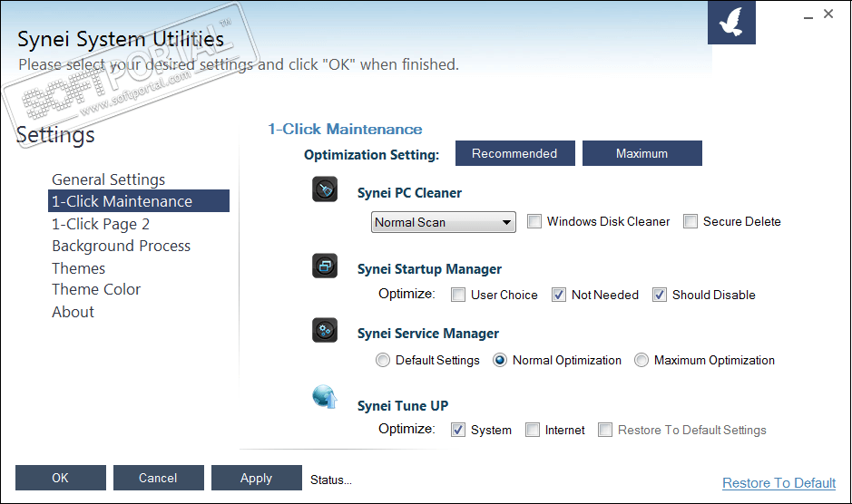Uncheck the System optimize checkbox
The width and height of the screenshot is (852, 504).
[458, 431]
